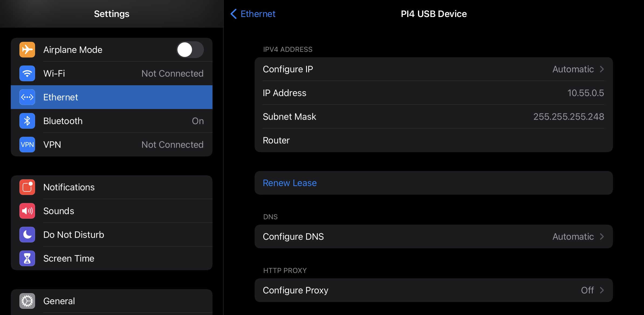The height and width of the screenshot is (315, 644).
Task: Select Ethernet in settings sidebar
Action: tap(112, 97)
